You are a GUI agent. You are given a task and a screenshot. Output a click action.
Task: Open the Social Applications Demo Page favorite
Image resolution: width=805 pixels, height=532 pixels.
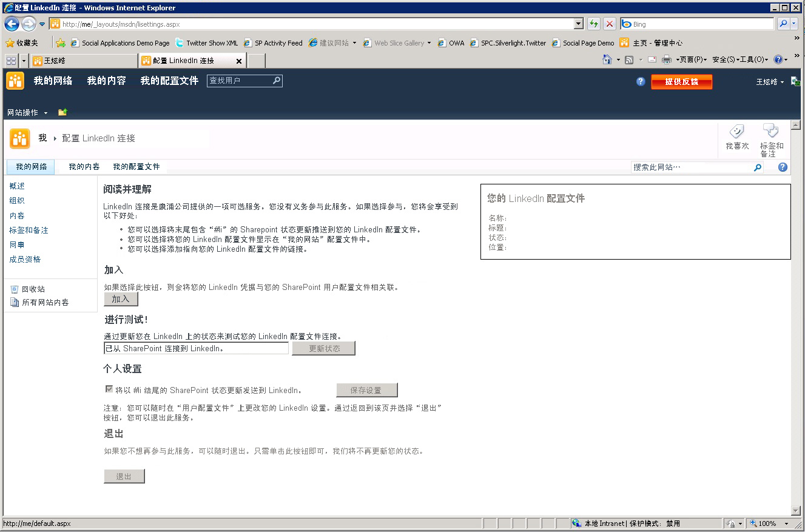(x=120, y=43)
